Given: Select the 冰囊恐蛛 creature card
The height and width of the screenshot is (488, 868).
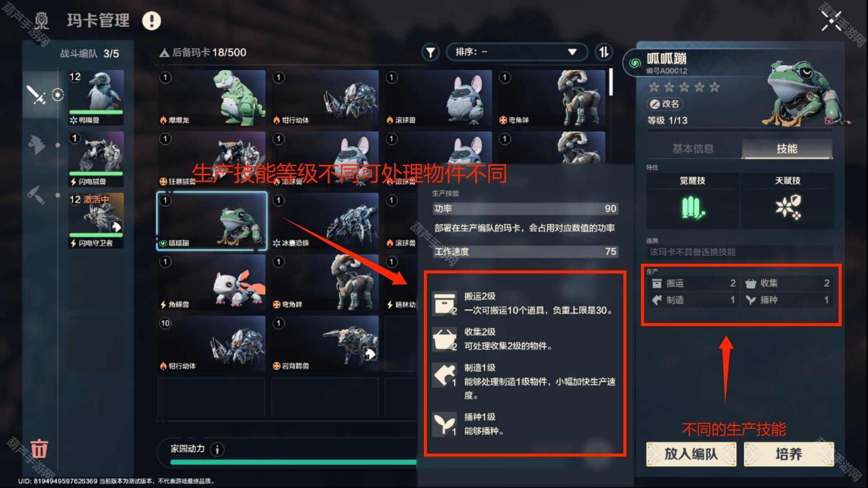Looking at the screenshot, I should coord(325,221).
